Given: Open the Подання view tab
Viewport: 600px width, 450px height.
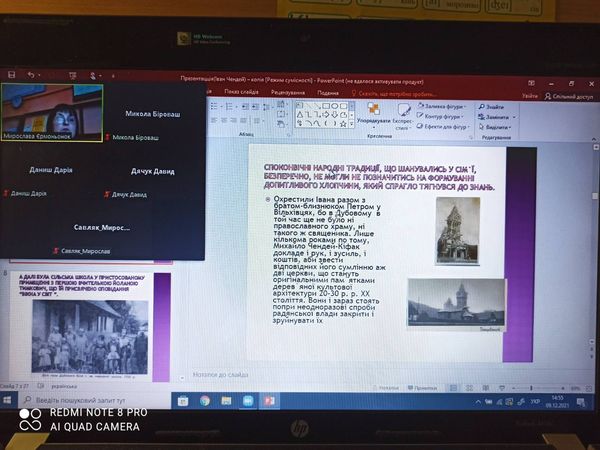Looking at the screenshot, I should pos(328,93).
